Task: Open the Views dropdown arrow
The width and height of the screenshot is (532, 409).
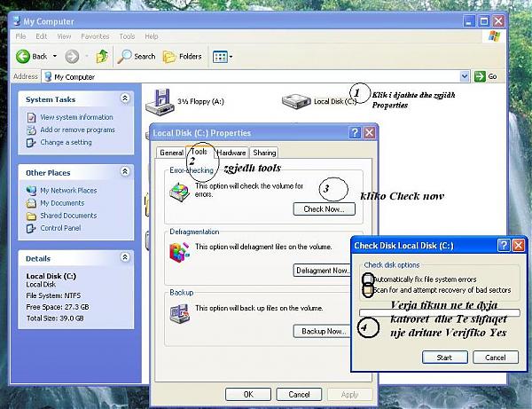Action: (231, 57)
